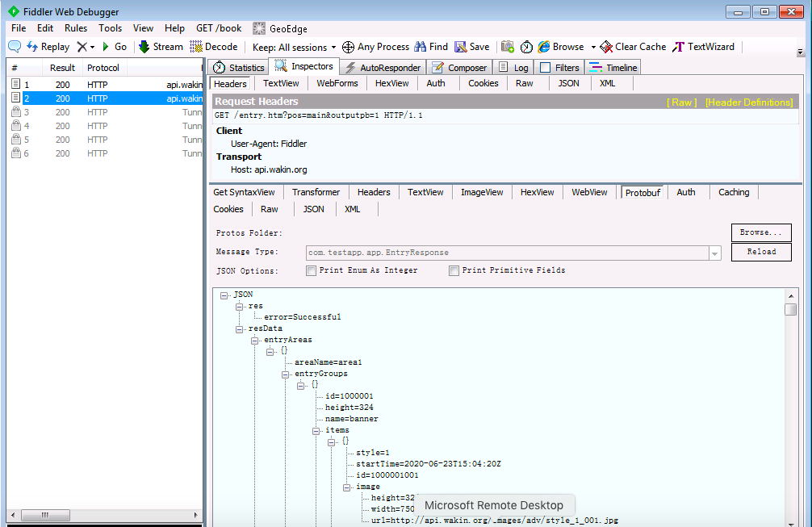Open Keep: All sessions dropdown
The image size is (812, 527).
tap(294, 47)
